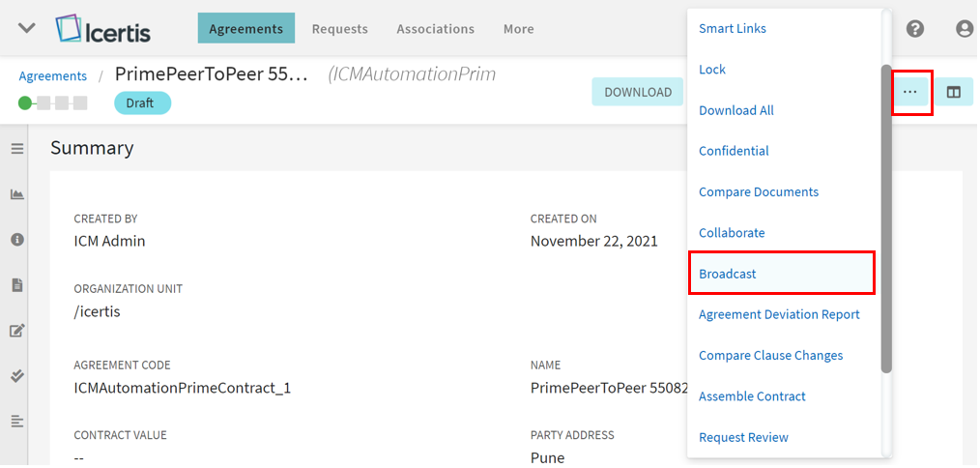Click the hamburger menu icon in sidebar
This screenshot has height=468, width=980.
point(16,149)
